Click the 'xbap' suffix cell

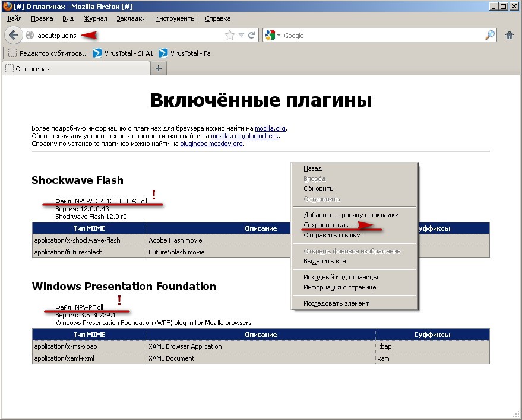click(432, 346)
